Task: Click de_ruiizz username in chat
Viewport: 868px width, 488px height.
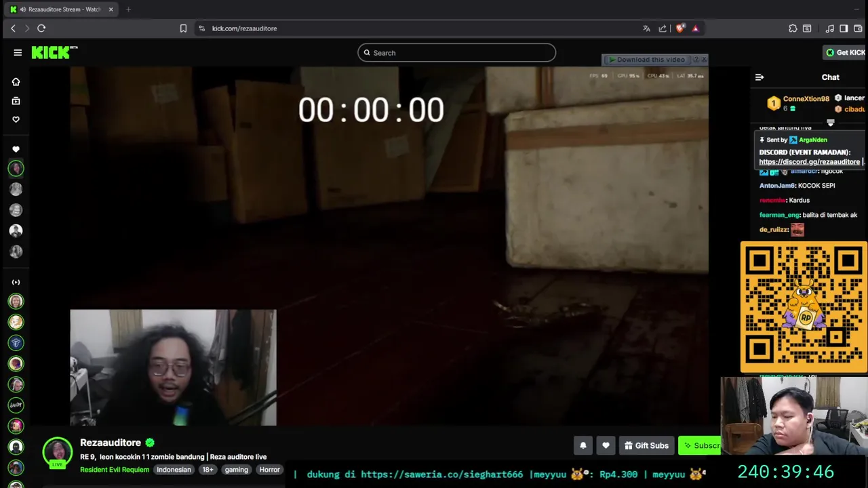Action: click(x=773, y=230)
